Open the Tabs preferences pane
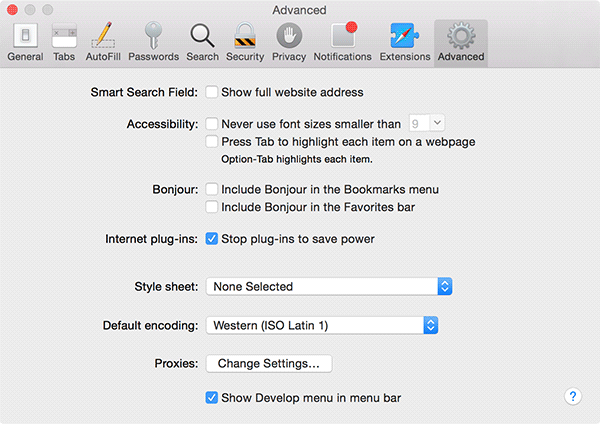Screen dimensions: 600x424 click(x=64, y=42)
